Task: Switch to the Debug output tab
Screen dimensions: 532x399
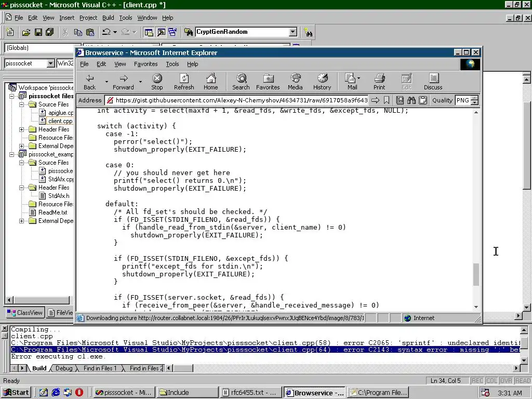Action: coord(64,368)
